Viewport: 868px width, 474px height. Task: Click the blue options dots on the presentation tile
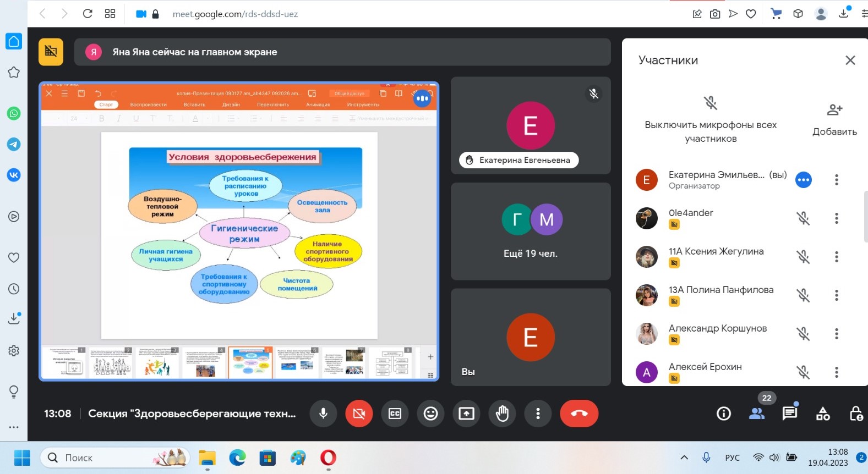pos(422,99)
